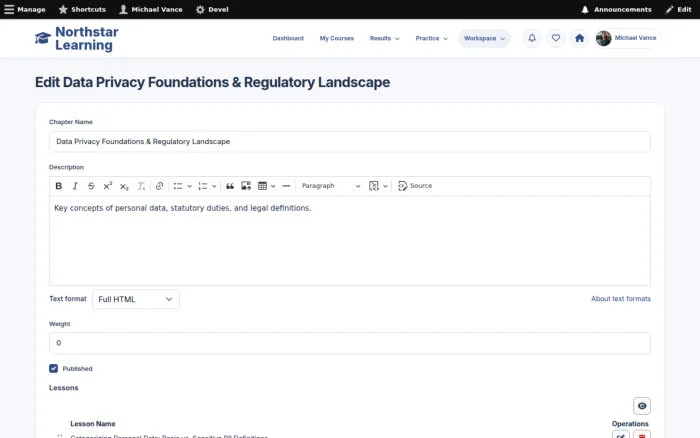Click into the Weight field
The width and height of the screenshot is (700, 438).
point(350,343)
